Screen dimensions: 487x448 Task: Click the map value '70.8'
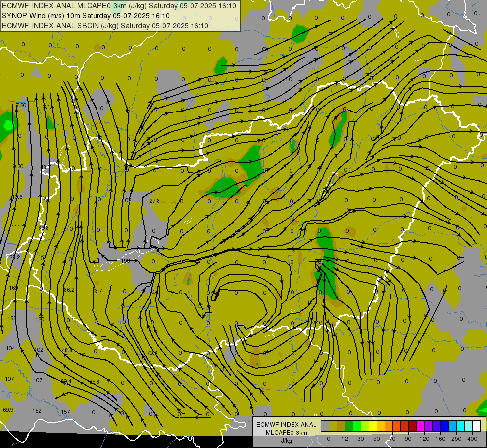152,353
